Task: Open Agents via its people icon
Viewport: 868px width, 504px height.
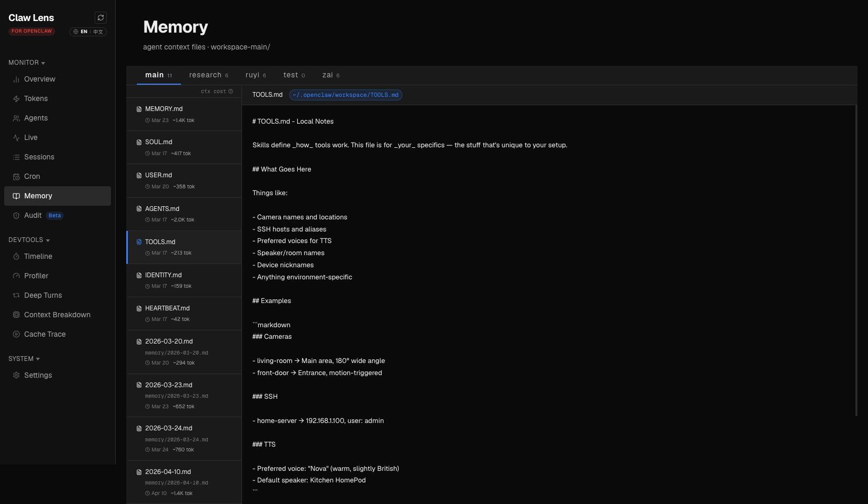Action: tap(16, 118)
